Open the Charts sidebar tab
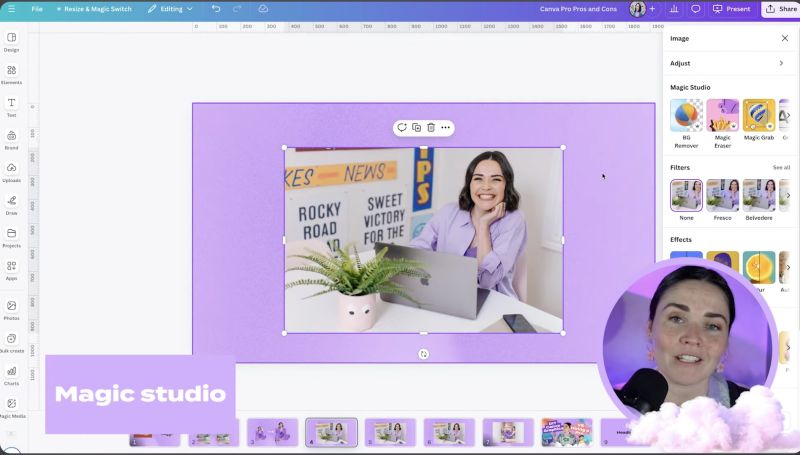This screenshot has width=800, height=455. click(11, 375)
